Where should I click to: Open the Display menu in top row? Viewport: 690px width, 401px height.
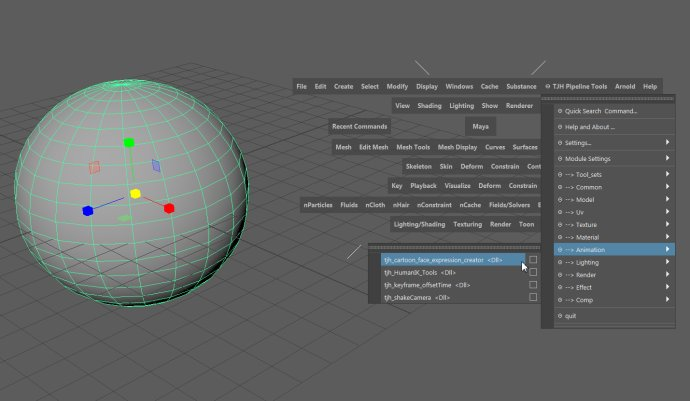(x=427, y=87)
